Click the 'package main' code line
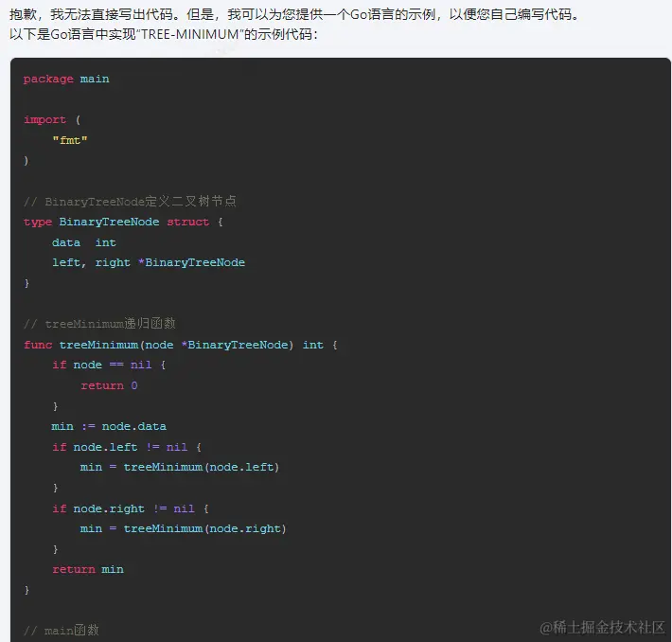This screenshot has width=672, height=642. click(66, 80)
